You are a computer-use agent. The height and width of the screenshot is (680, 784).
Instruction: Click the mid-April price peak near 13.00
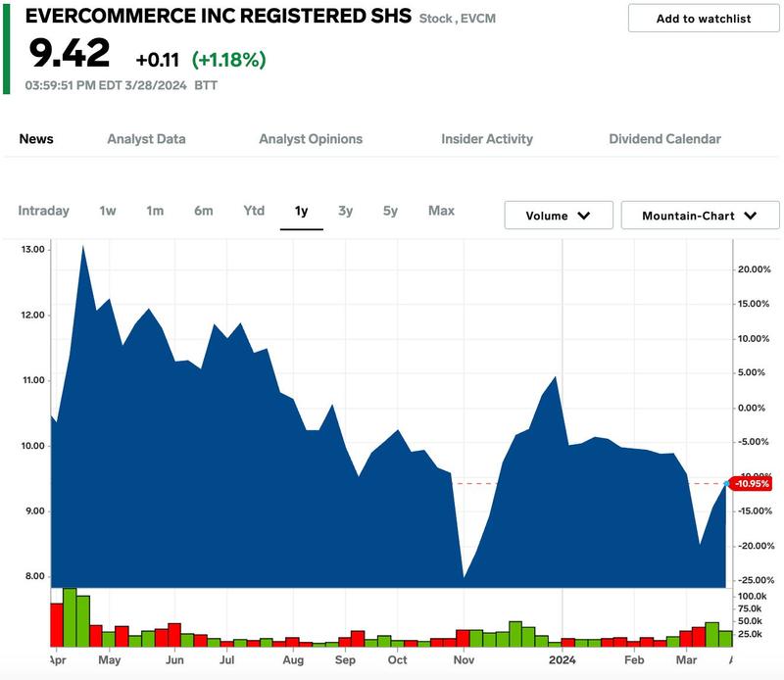tap(83, 247)
